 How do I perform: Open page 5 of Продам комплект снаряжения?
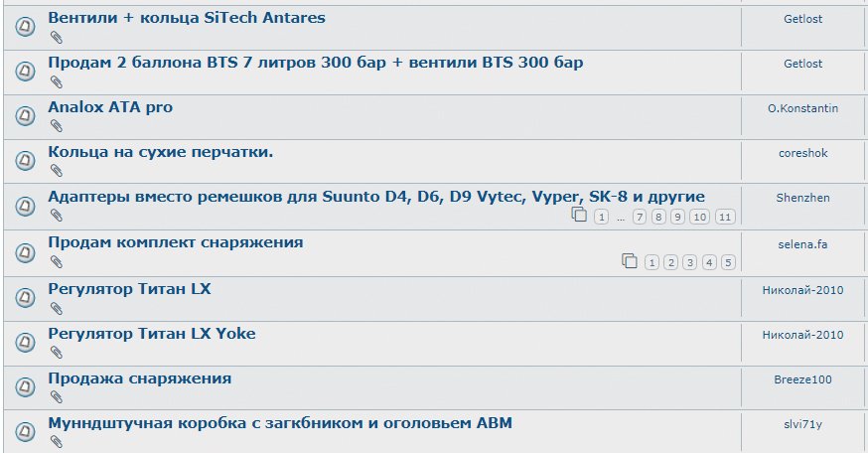click(x=729, y=262)
